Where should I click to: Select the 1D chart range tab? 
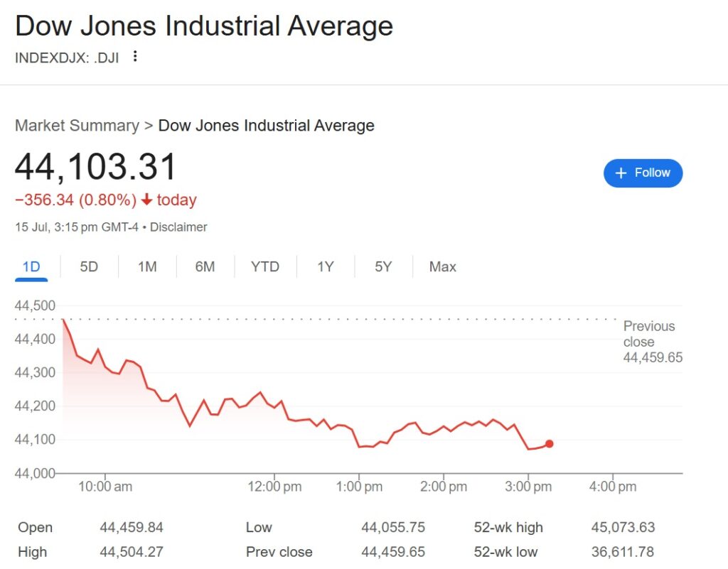[x=31, y=267]
